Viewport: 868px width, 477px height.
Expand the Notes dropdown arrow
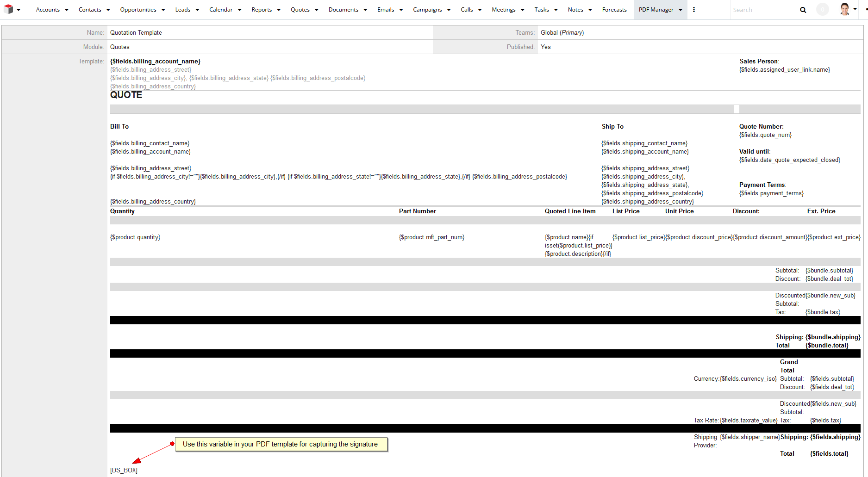click(x=590, y=10)
